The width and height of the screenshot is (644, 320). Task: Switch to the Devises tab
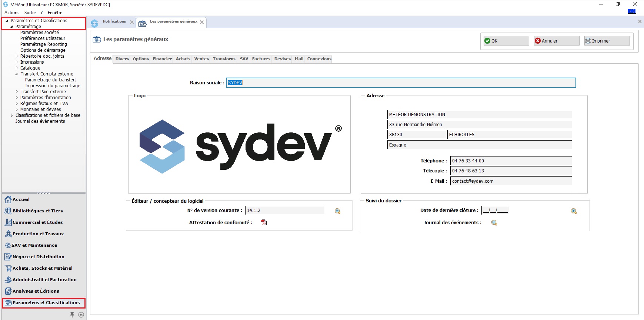(283, 59)
